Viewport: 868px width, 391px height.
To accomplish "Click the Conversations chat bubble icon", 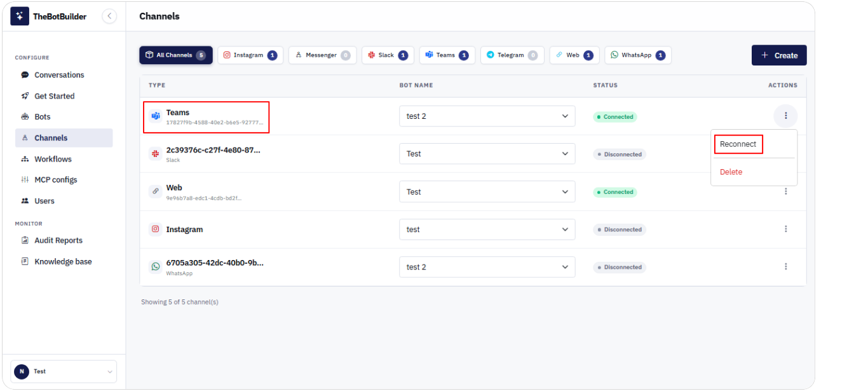I will coord(25,75).
